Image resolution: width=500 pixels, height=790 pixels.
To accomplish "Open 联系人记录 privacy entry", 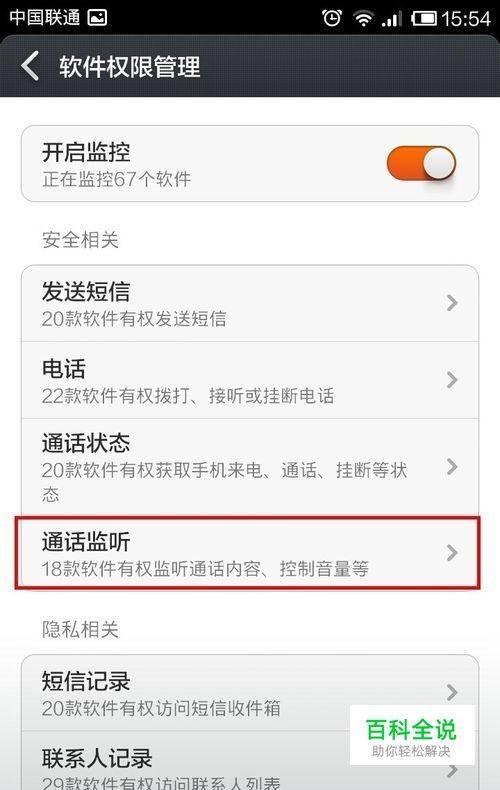I will point(250,761).
